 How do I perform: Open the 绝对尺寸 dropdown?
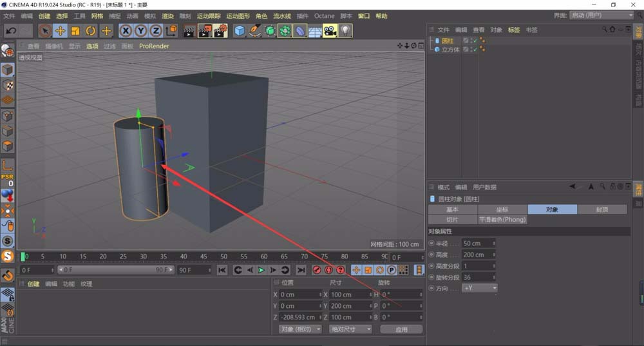[350, 329]
